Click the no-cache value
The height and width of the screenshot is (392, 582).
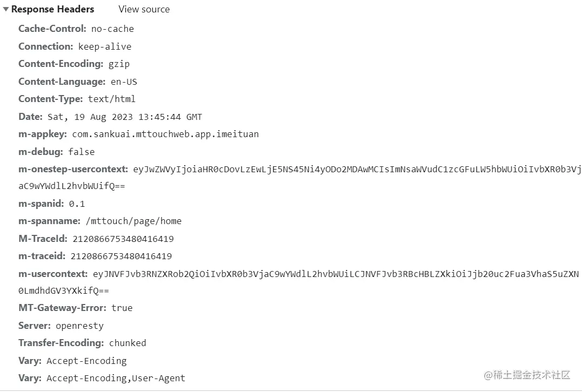113,29
